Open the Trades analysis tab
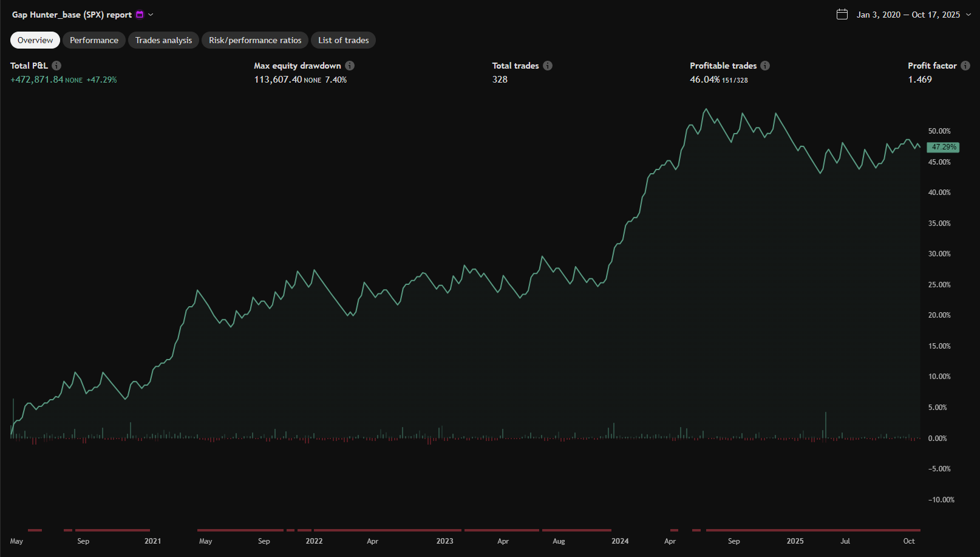 pos(163,40)
